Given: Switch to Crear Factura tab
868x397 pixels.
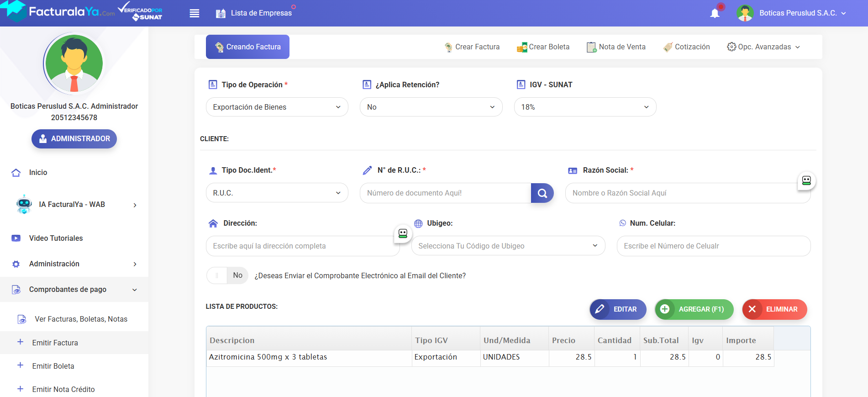Looking at the screenshot, I should click(x=472, y=47).
